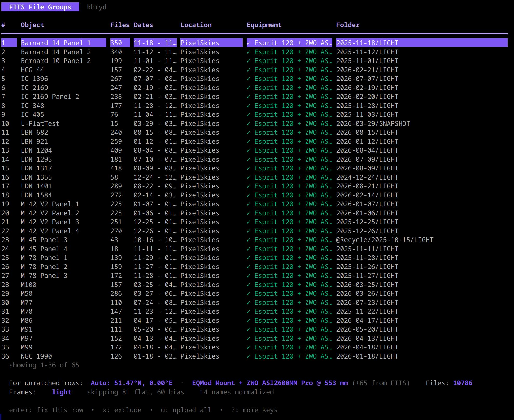
Task: Click the Equipment column header
Action: [264, 25]
